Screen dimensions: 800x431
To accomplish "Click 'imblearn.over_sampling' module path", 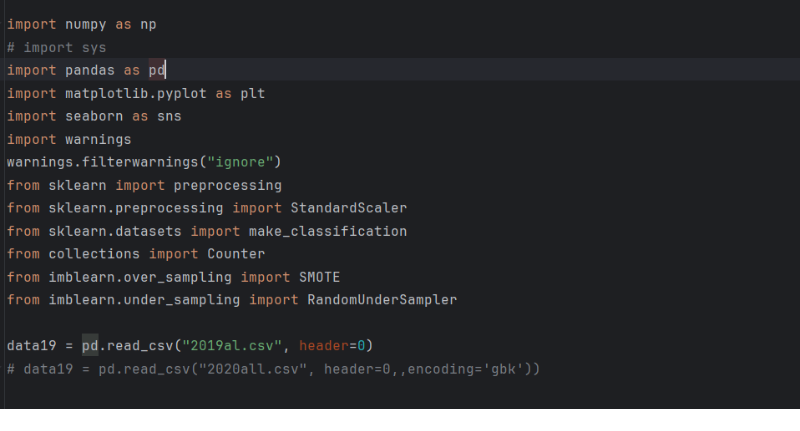I will point(139,277).
